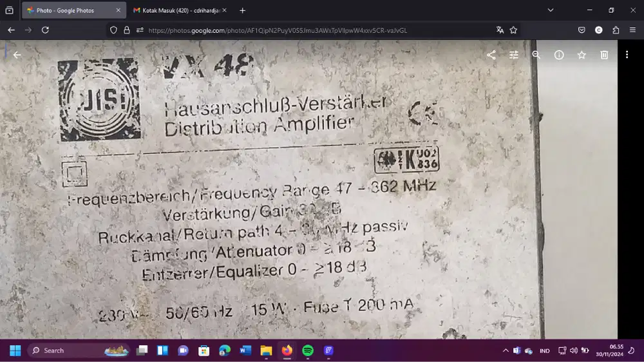
Task: Mark the photo as favorite with star
Action: (x=582, y=55)
